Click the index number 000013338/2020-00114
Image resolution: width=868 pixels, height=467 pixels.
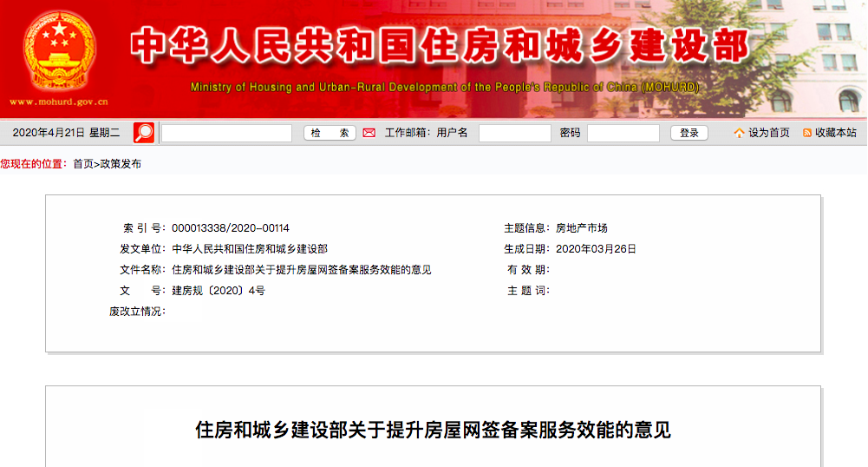(231, 228)
